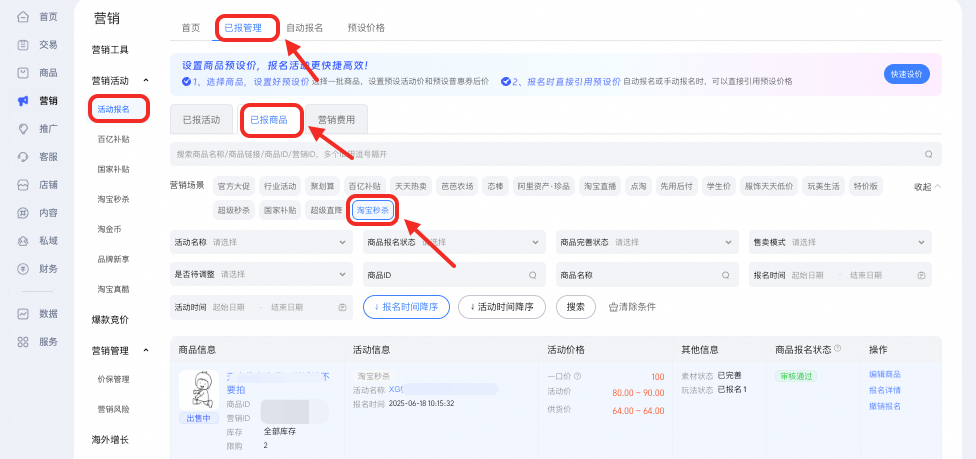Open the 是否待调整 dropdown
The height and width of the screenshot is (459, 976).
click(261, 275)
